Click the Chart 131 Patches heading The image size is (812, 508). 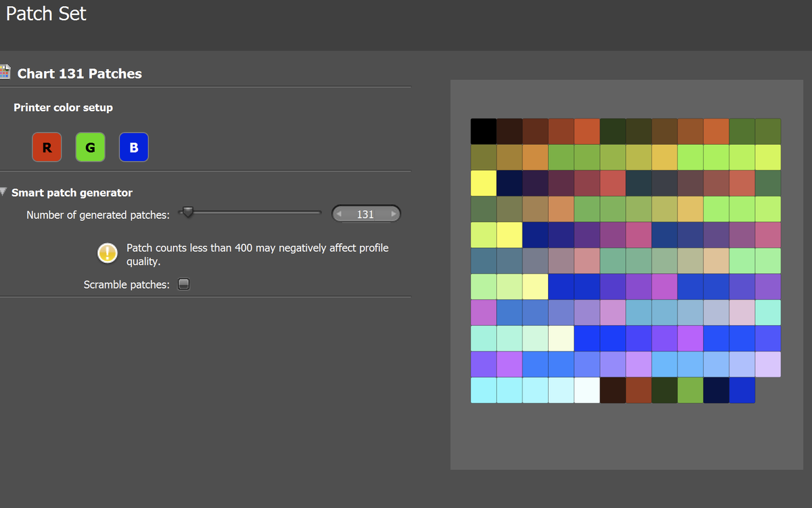79,74
